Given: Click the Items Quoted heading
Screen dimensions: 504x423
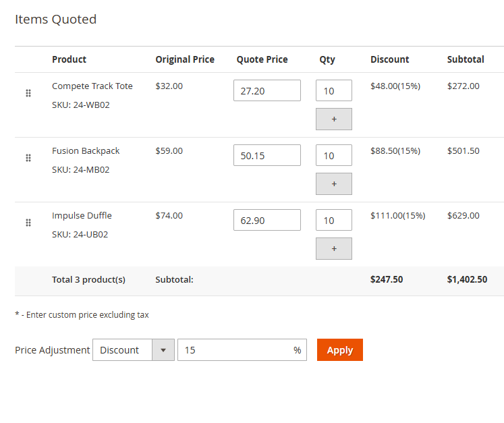Looking at the screenshot, I should 55,20.
